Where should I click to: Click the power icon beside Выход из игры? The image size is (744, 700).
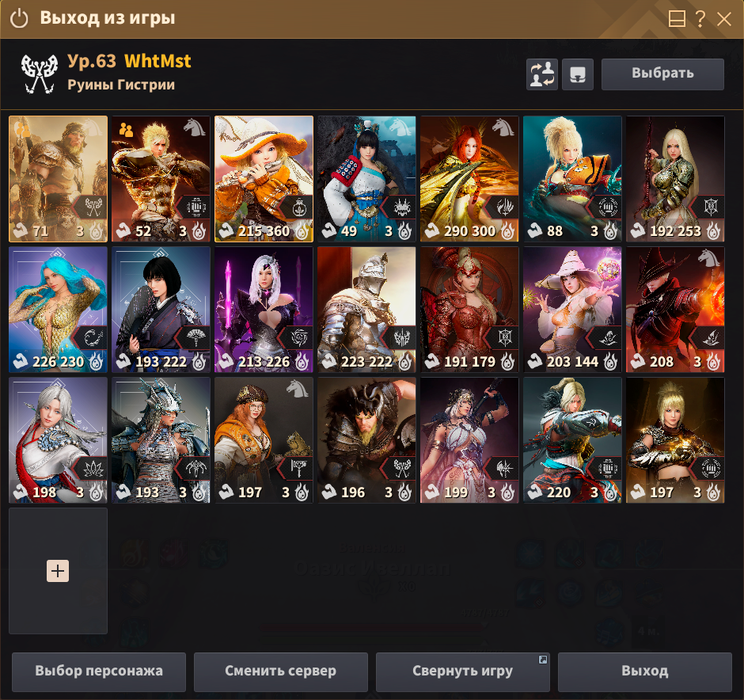[x=19, y=19]
